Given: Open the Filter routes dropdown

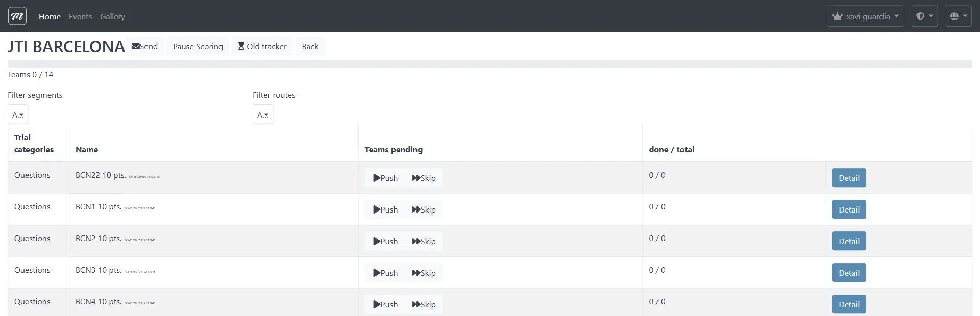Looking at the screenshot, I should click(x=263, y=115).
